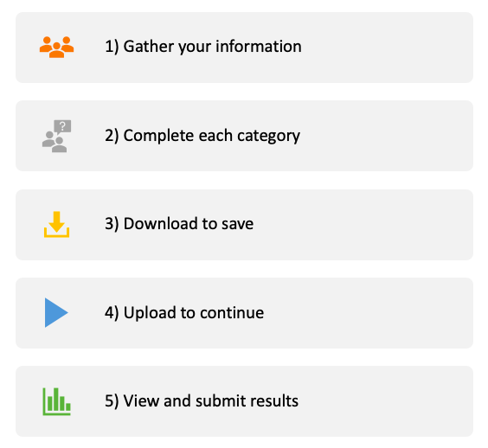Open "2) Complete each category" text
This screenshot has height=448, width=488.
pyautogui.click(x=202, y=136)
